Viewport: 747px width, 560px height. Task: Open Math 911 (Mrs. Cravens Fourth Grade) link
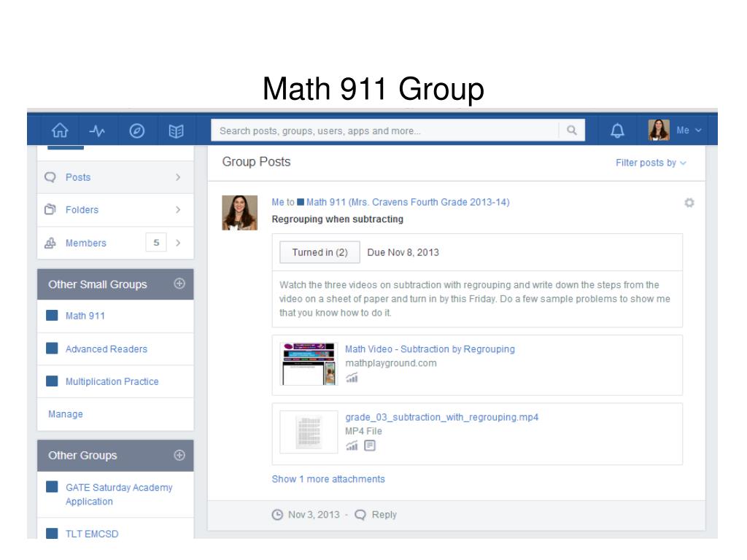(x=408, y=202)
